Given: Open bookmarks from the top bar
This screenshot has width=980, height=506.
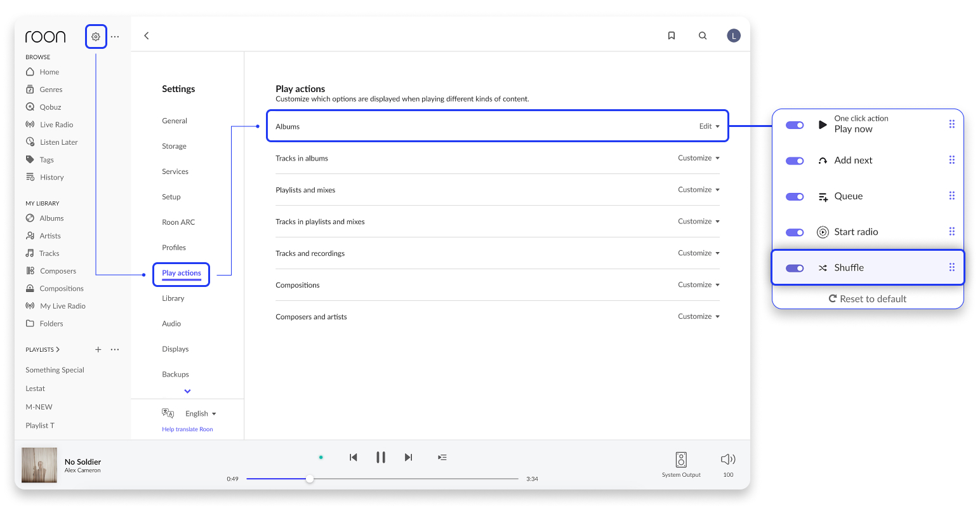Looking at the screenshot, I should point(672,36).
